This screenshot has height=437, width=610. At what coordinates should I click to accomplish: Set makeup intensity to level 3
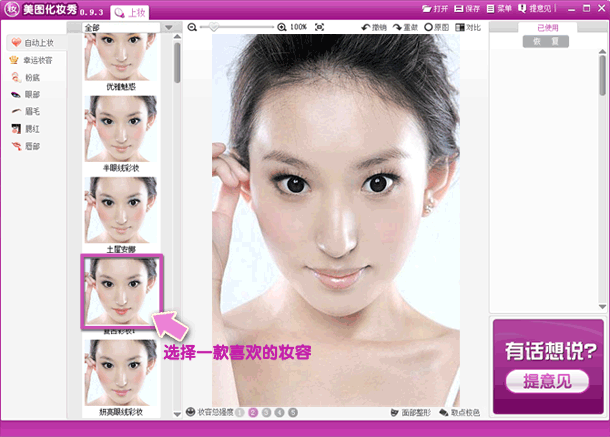pos(266,412)
